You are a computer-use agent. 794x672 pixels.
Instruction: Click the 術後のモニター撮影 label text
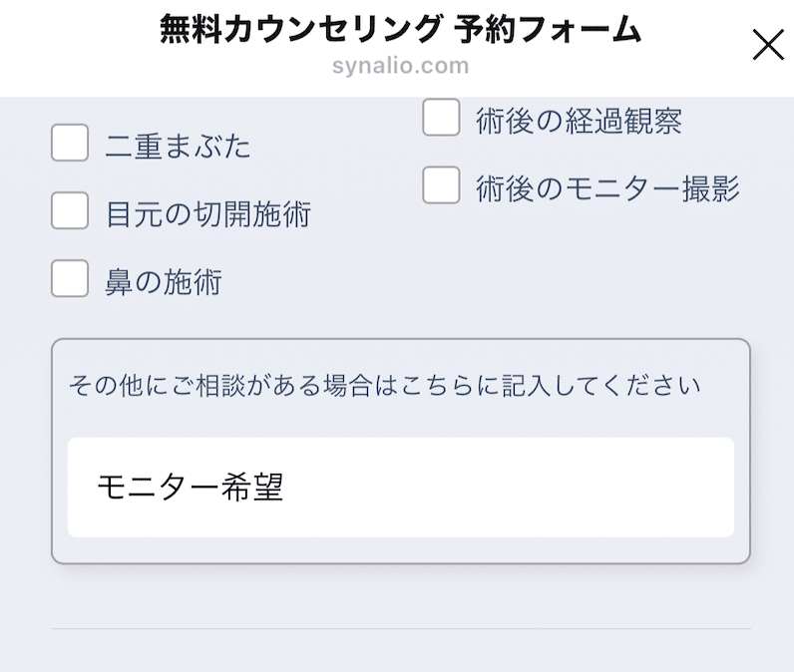point(607,188)
